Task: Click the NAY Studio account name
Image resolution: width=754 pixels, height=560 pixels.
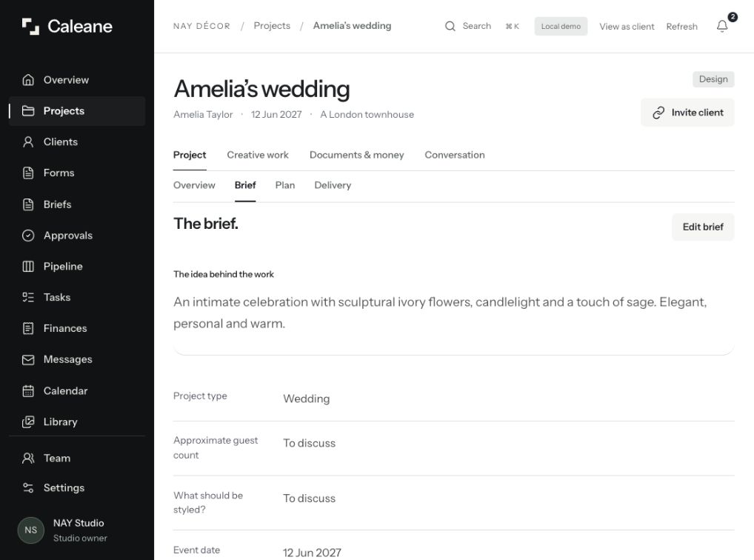Action: click(79, 523)
